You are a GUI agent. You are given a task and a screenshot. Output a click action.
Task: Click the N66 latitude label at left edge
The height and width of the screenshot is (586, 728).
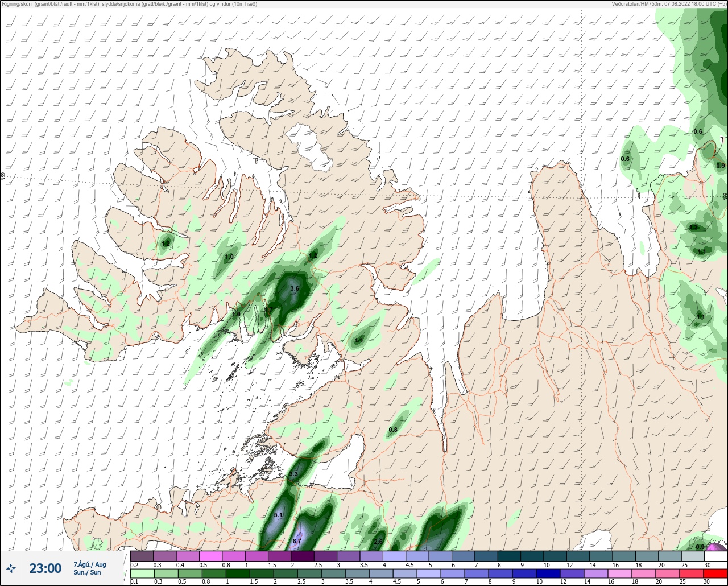tap(3, 176)
